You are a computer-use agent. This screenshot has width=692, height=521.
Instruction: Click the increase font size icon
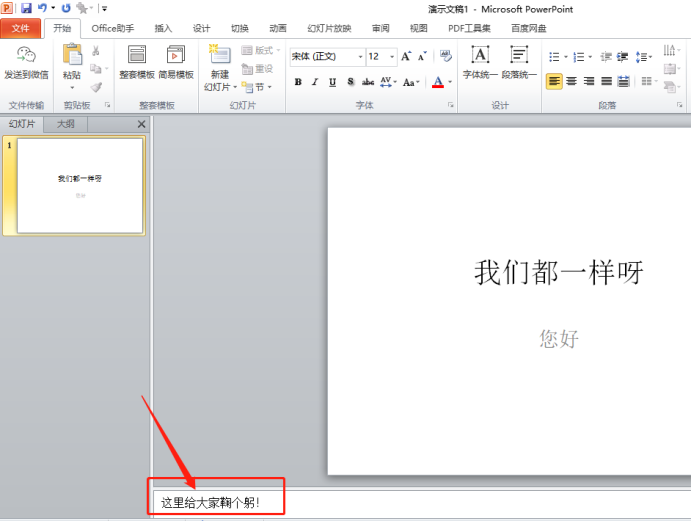[407, 57]
